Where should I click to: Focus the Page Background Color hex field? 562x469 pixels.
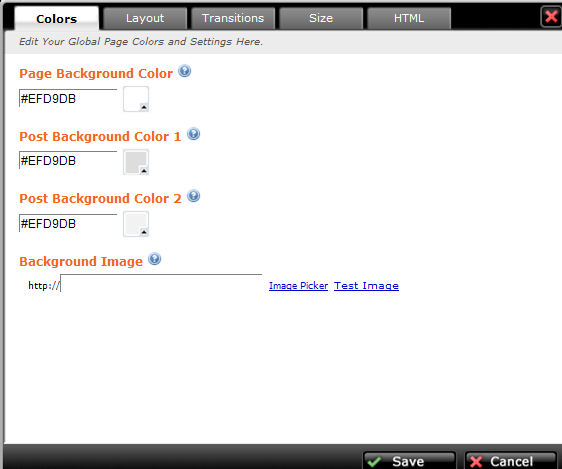tap(68, 98)
